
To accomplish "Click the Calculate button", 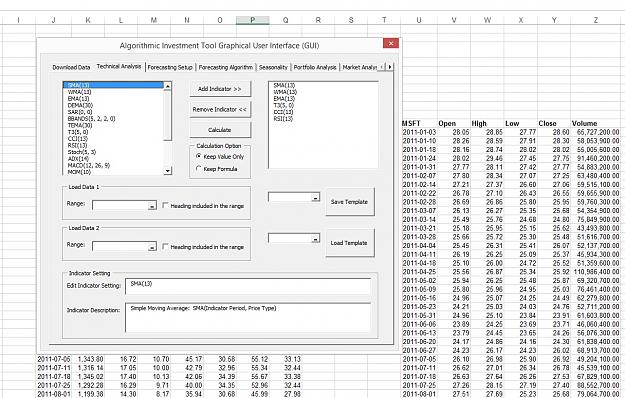I will click(220, 130).
